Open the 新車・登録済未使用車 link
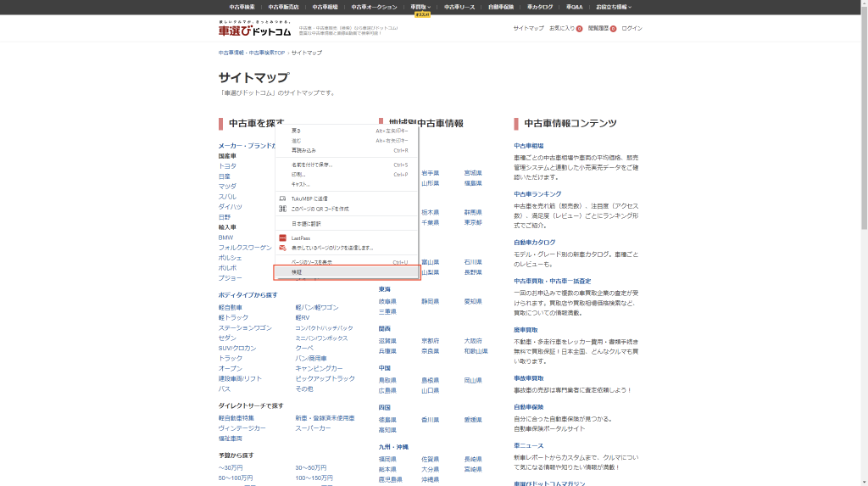 coord(325,418)
